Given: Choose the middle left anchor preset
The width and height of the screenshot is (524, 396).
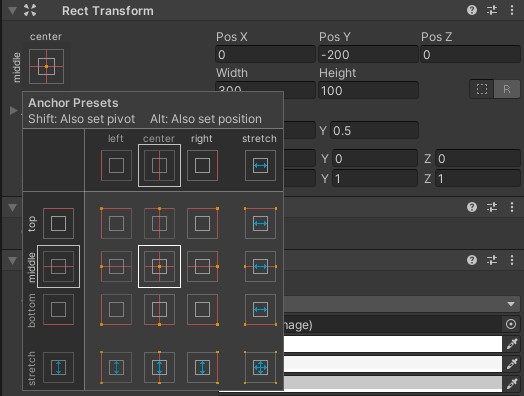Looking at the screenshot, I should pos(116,266).
